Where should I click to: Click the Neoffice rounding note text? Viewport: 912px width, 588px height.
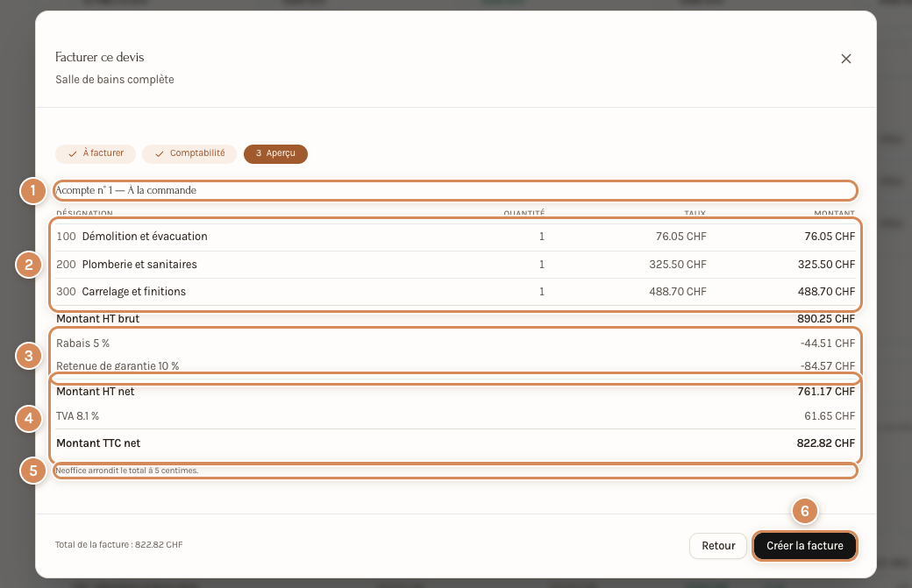(127, 471)
